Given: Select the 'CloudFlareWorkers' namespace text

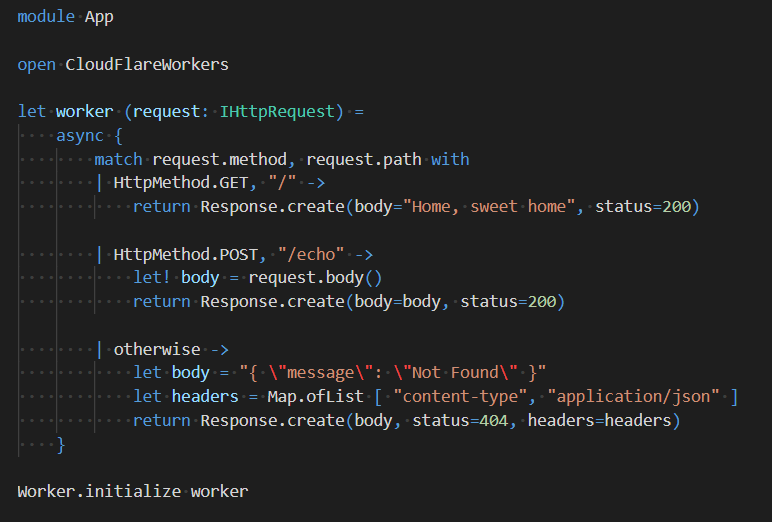Looking at the screenshot, I should 147,64.
